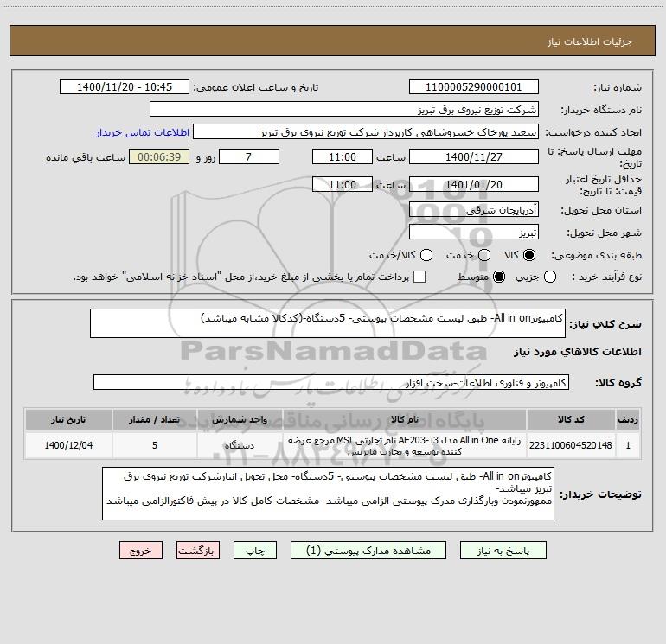The height and width of the screenshot is (644, 666).
Task: Click the بازگشت back button
Action: tap(198, 551)
